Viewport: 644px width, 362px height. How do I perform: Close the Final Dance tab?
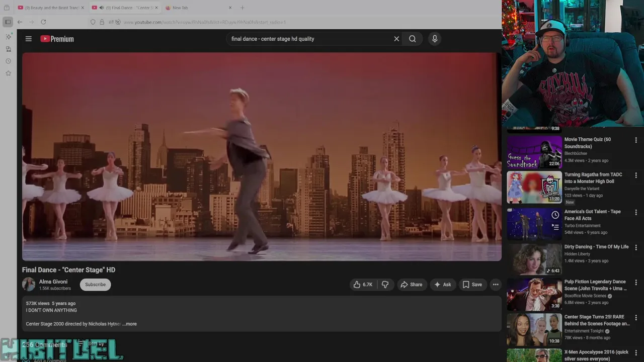156,8
